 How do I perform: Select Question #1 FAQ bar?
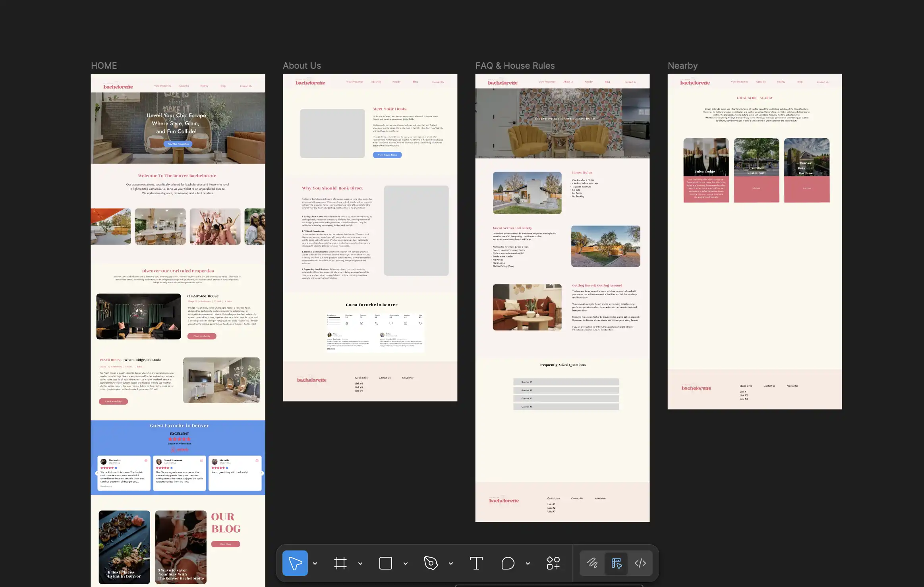tap(566, 382)
